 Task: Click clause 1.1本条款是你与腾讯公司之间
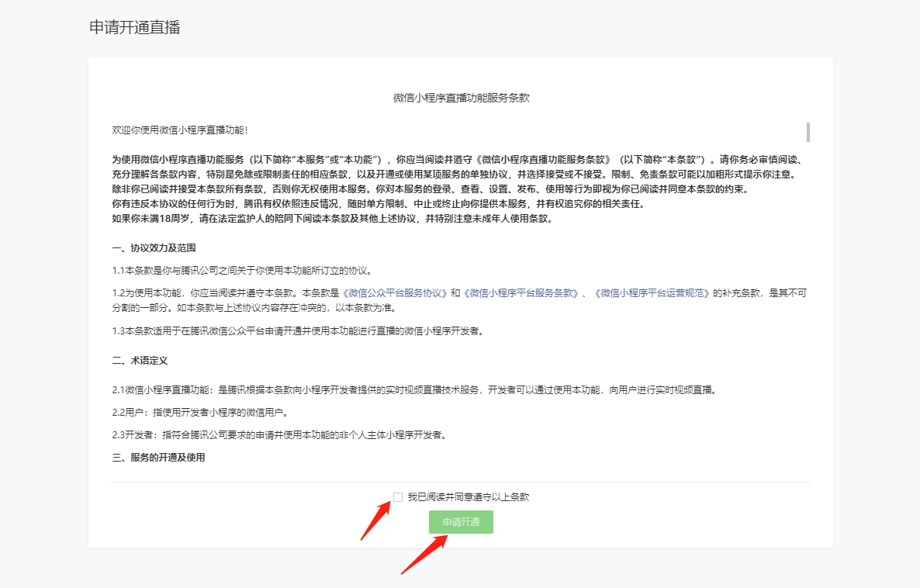pos(242,271)
